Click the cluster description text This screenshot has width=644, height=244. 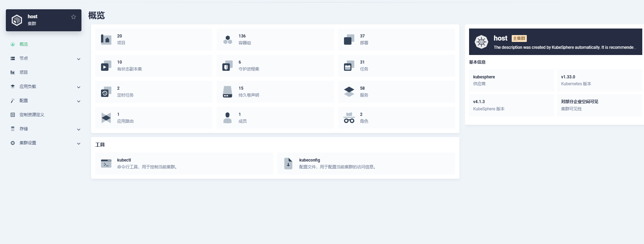pyautogui.click(x=565, y=47)
